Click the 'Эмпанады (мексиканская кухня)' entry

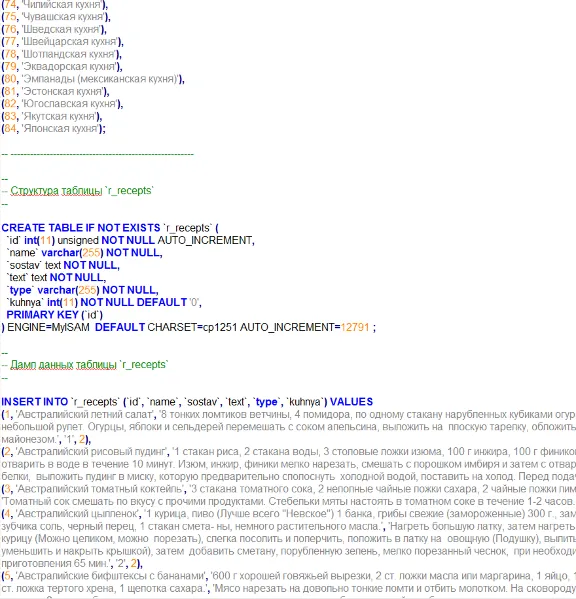coord(100,79)
